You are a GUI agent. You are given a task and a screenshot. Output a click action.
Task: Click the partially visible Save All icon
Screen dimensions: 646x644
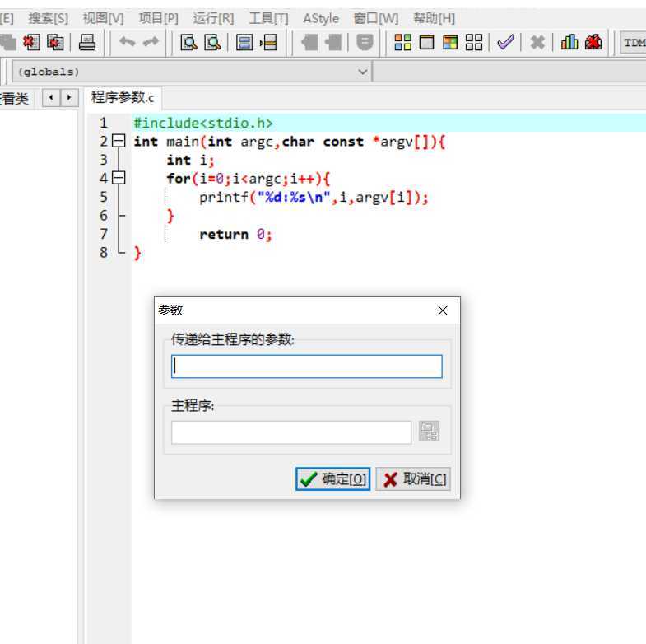[x=8, y=43]
